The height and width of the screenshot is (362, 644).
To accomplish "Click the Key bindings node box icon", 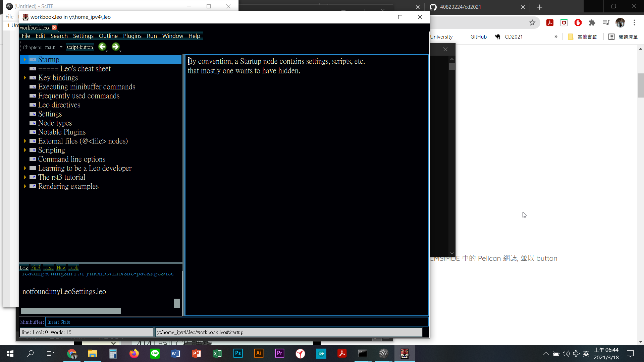I will point(33,78).
